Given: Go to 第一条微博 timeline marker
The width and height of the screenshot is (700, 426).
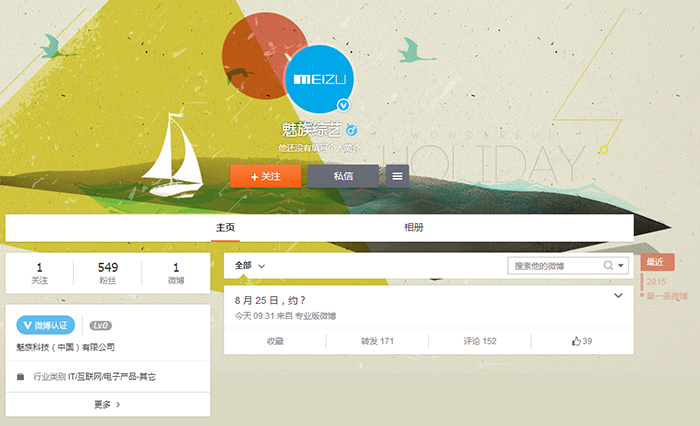Looking at the screenshot, I should (667, 296).
